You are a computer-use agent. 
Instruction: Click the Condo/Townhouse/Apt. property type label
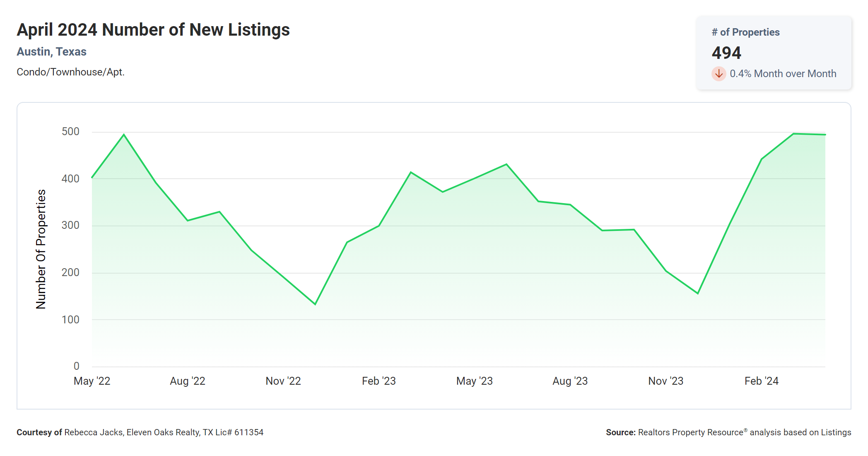[70, 72]
